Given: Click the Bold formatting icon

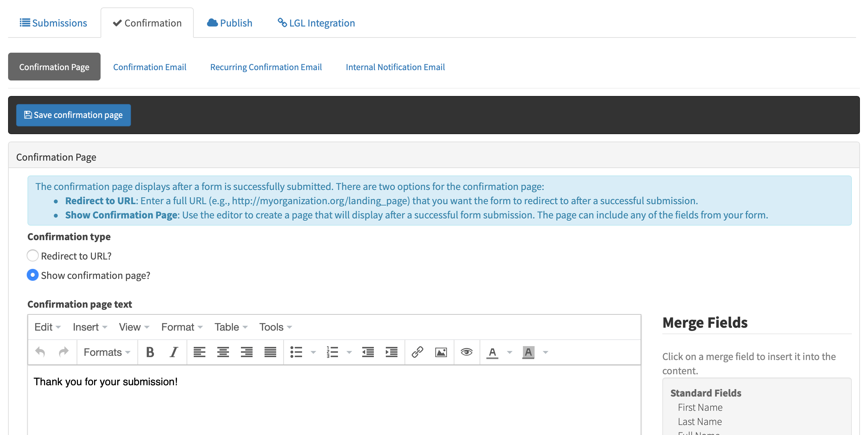Looking at the screenshot, I should (x=150, y=352).
